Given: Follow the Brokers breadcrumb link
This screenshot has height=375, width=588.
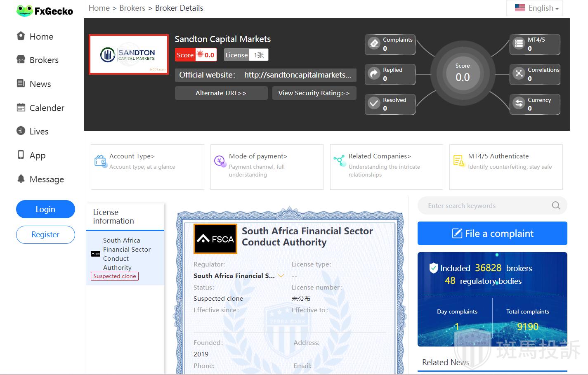Looking at the screenshot, I should [132, 8].
